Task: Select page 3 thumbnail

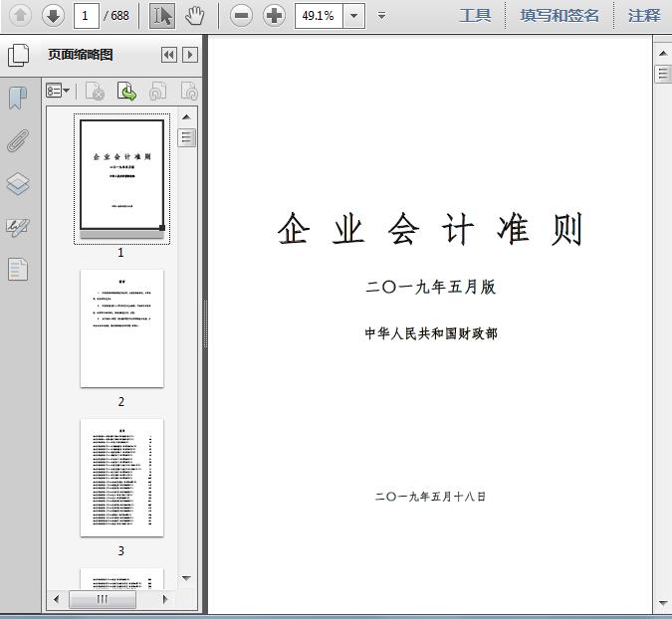Action: click(121, 478)
